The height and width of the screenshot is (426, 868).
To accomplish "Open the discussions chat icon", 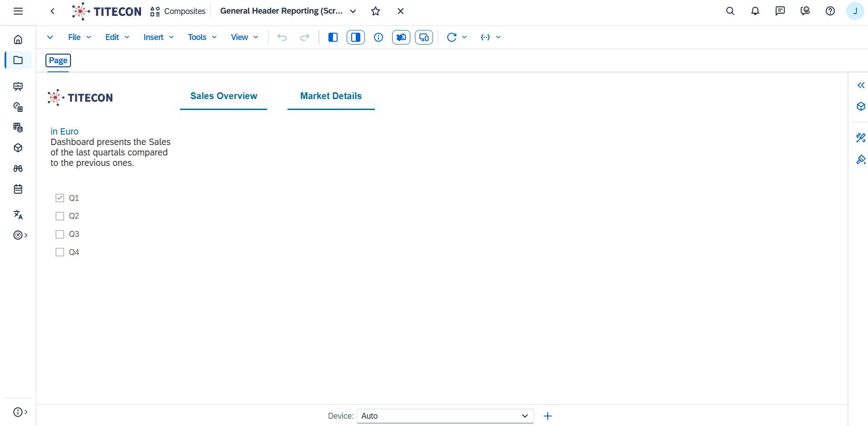I will point(780,11).
